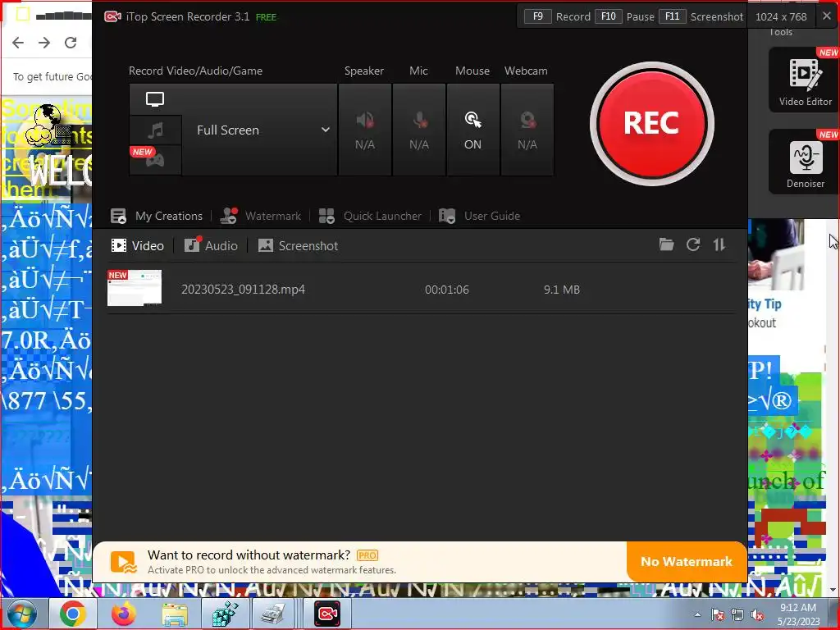
Task: Click the network tray icon
Action: [737, 615]
